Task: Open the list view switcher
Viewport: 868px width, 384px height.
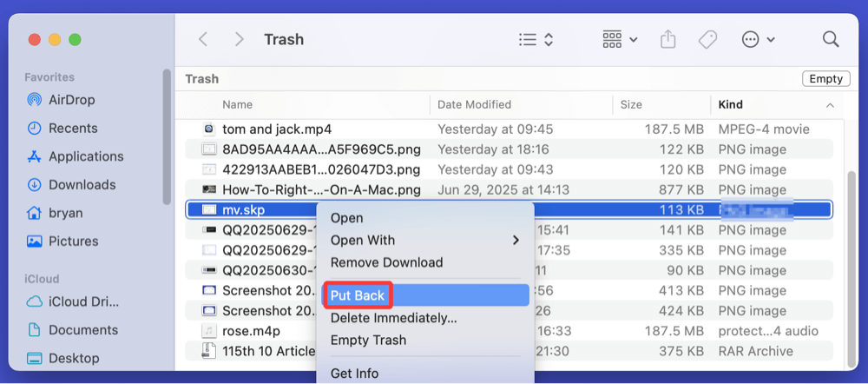Action: (536, 39)
